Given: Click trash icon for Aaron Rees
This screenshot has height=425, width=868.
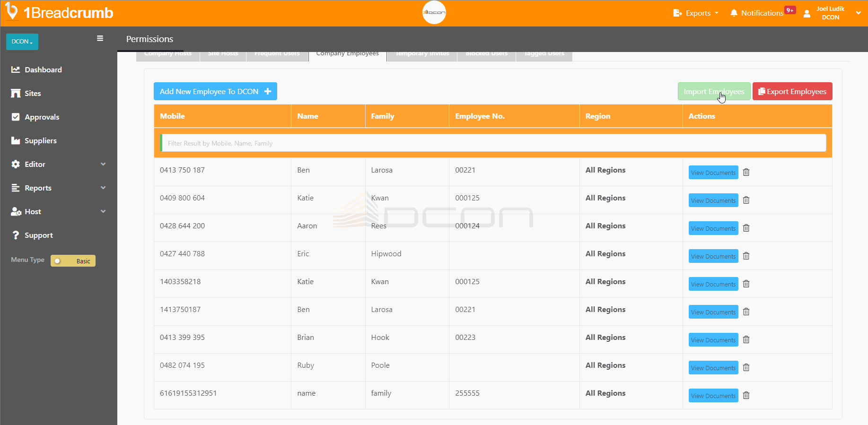Looking at the screenshot, I should click(746, 228).
